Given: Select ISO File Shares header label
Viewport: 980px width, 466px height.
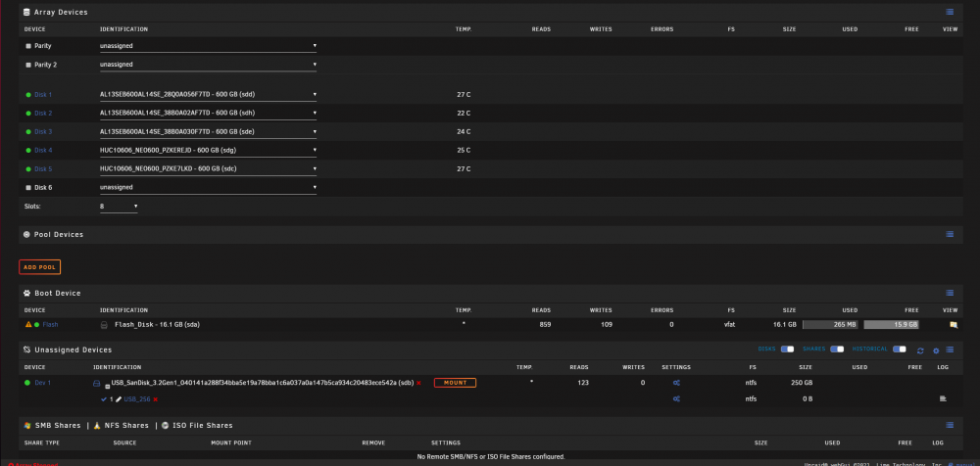Looking at the screenshot, I should tap(203, 426).
